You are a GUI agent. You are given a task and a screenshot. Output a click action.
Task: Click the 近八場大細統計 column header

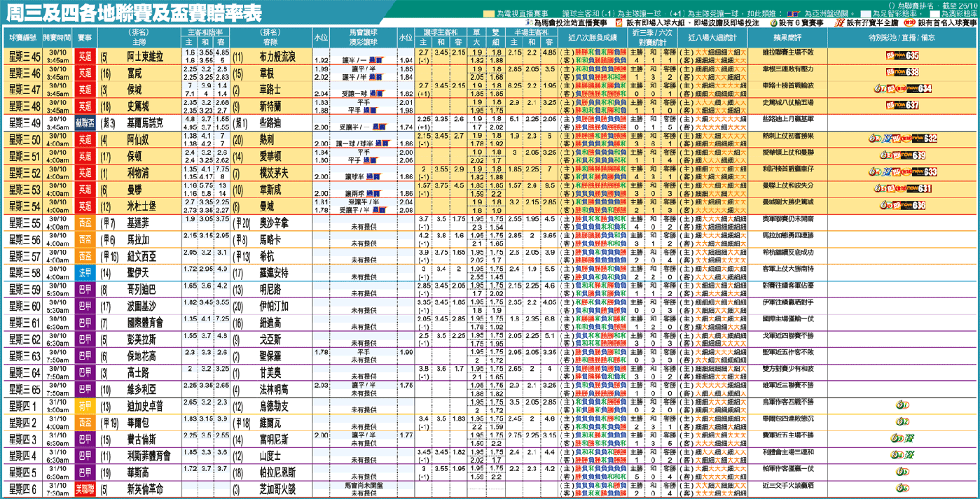(711, 38)
